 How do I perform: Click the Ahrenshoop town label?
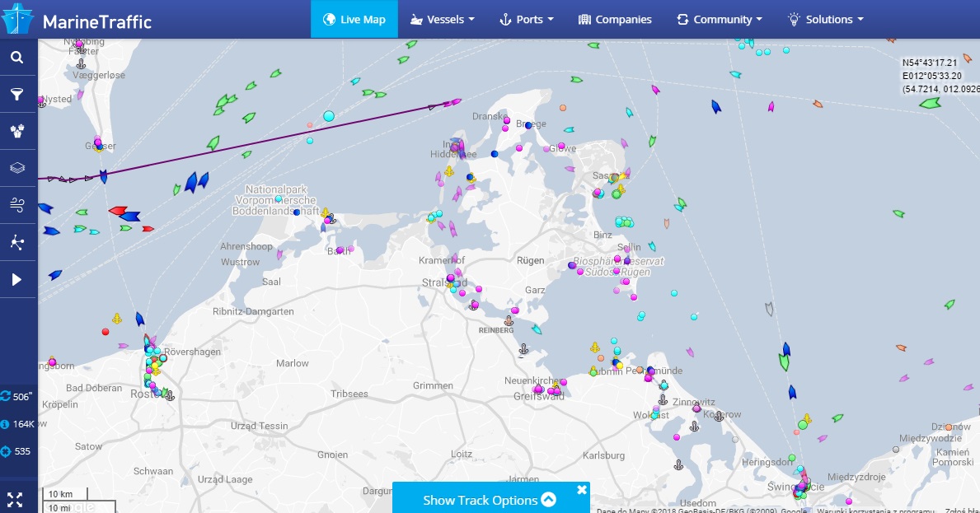[x=246, y=246]
